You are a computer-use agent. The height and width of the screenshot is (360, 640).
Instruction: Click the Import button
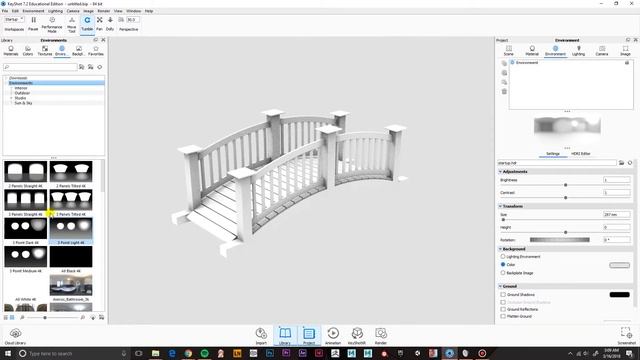pyautogui.click(x=261, y=336)
